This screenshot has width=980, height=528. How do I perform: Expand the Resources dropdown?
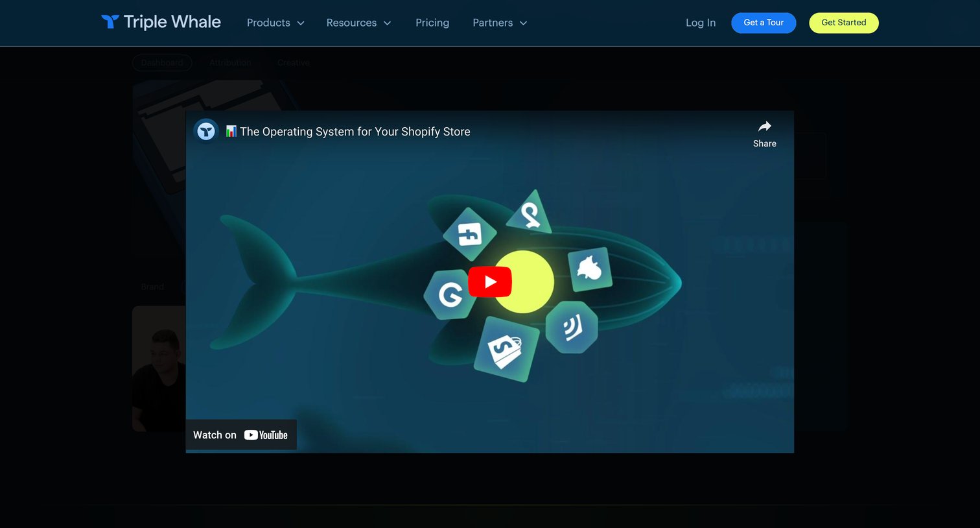click(358, 23)
